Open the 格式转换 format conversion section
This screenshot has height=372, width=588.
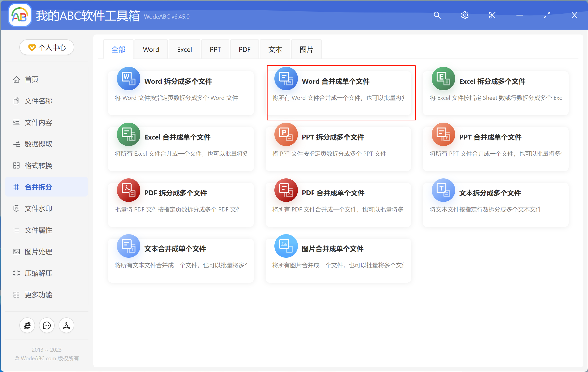pyautogui.click(x=38, y=165)
